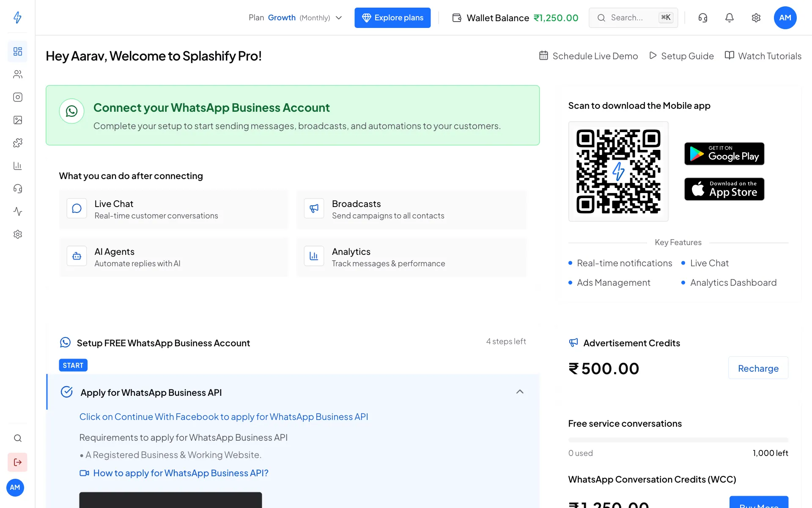
Task: Open the Growth plan dropdown chevron
Action: (x=338, y=18)
